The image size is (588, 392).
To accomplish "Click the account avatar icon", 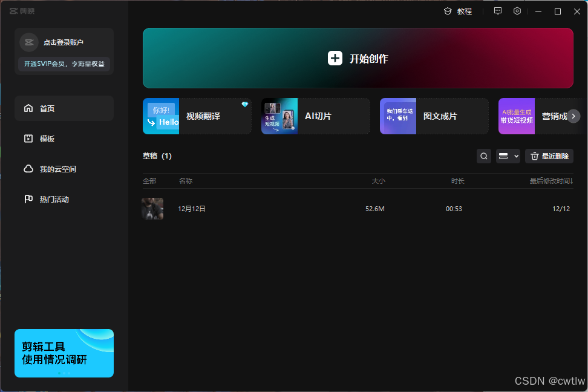I will tap(29, 42).
